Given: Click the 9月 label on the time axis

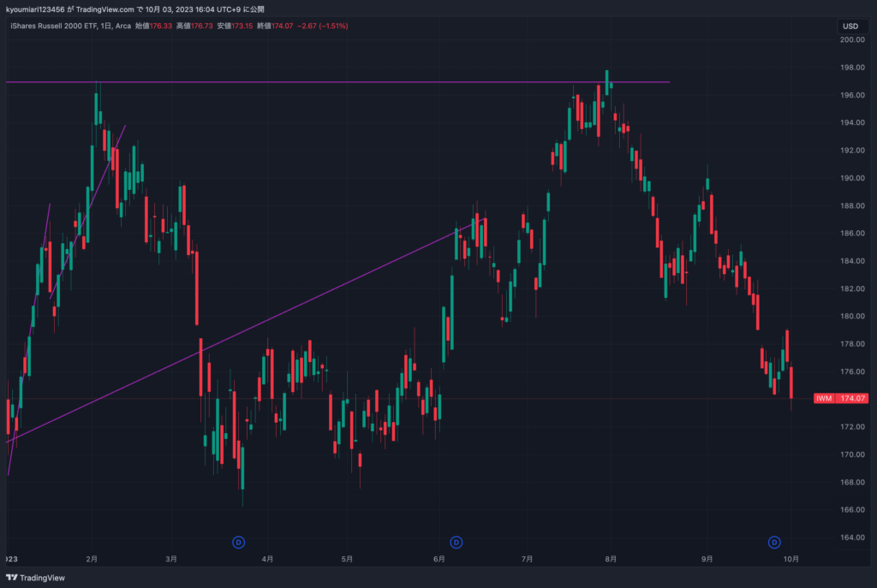Looking at the screenshot, I should [x=707, y=559].
